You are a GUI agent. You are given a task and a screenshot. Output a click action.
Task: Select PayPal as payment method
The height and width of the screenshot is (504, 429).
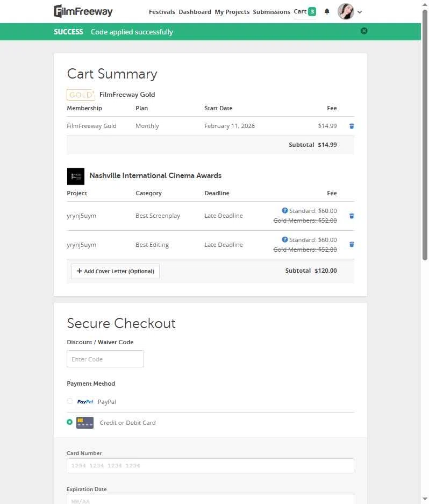(x=70, y=401)
